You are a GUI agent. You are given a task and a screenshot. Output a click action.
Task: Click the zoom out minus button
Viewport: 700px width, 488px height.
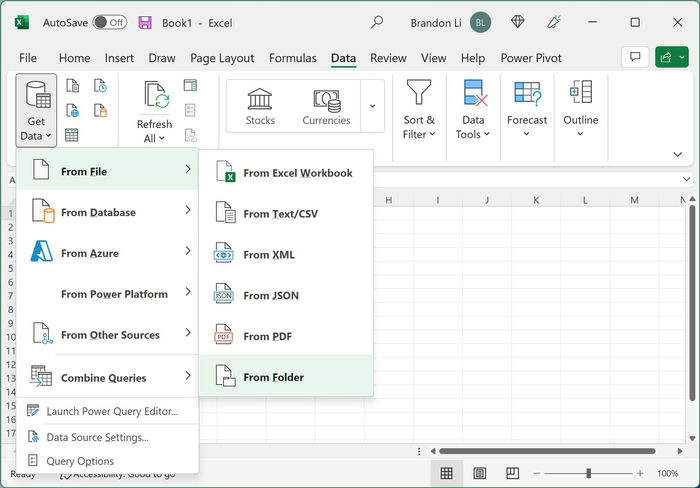coord(536,473)
